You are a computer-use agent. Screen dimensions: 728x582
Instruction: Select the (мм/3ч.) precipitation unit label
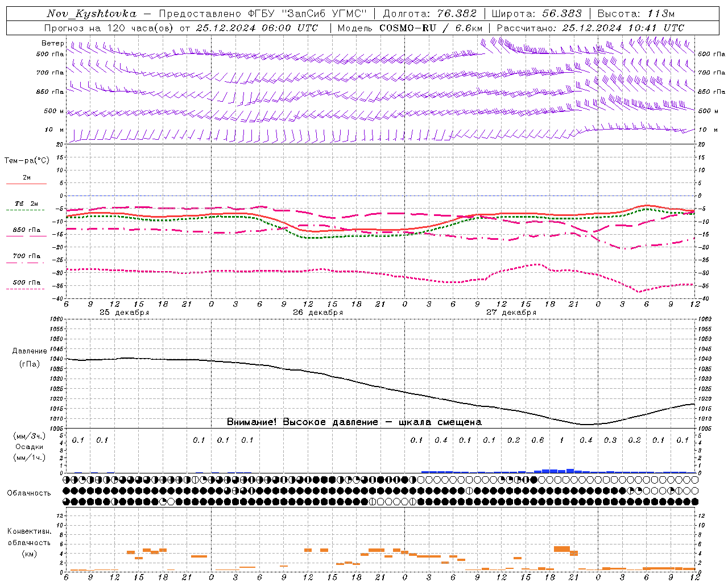[x=30, y=436]
